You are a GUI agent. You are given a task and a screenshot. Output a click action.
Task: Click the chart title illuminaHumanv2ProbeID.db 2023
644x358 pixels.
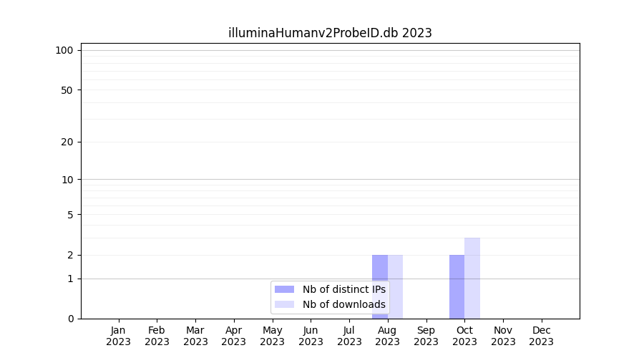(x=330, y=33)
